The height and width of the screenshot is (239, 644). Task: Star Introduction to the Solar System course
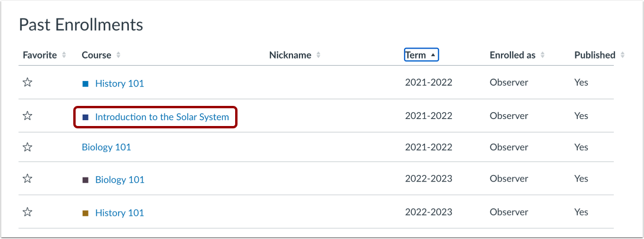click(27, 116)
